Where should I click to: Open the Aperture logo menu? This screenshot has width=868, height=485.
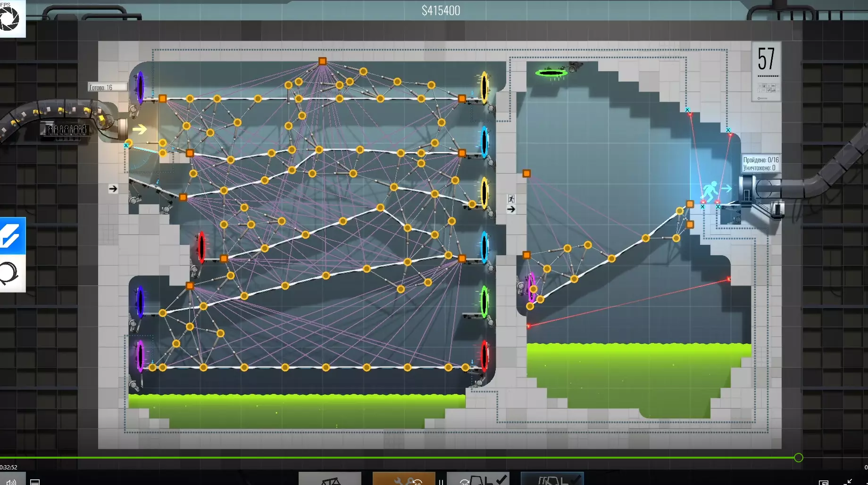point(10,18)
